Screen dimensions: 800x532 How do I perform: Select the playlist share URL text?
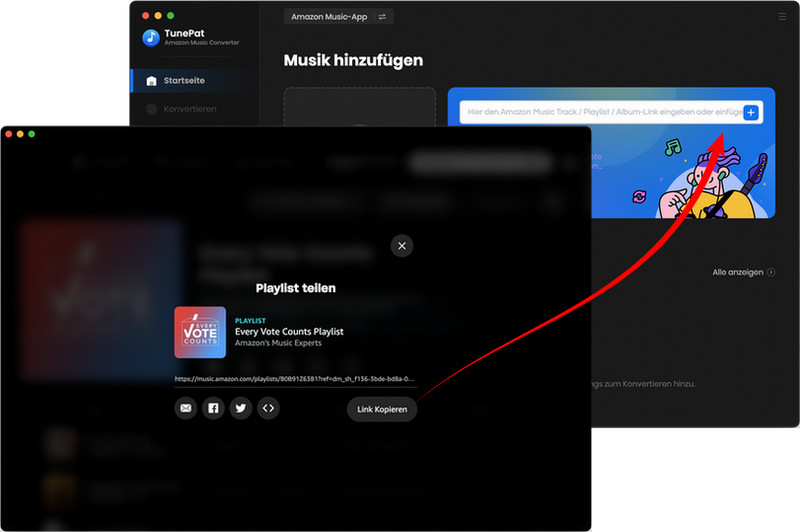294,379
